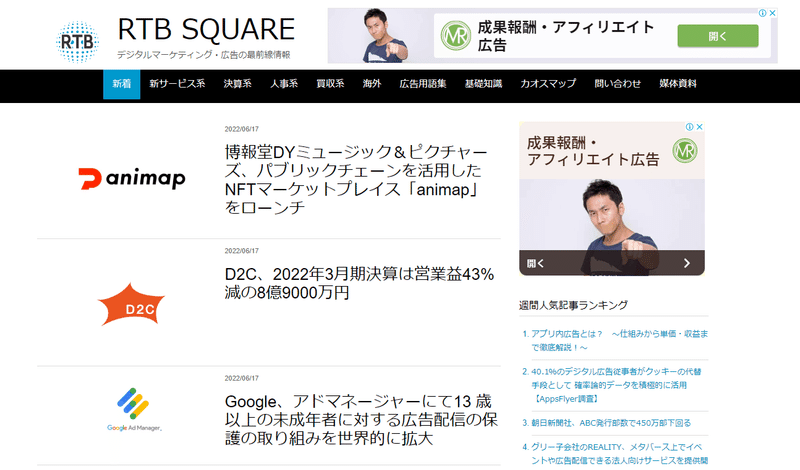Select the 新着 tab
The image size is (800, 470).
click(121, 84)
